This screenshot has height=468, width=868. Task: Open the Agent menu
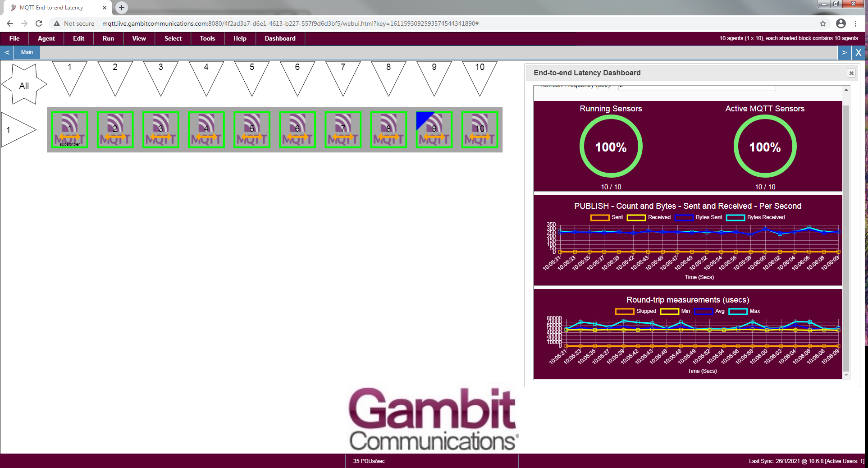tap(46, 39)
